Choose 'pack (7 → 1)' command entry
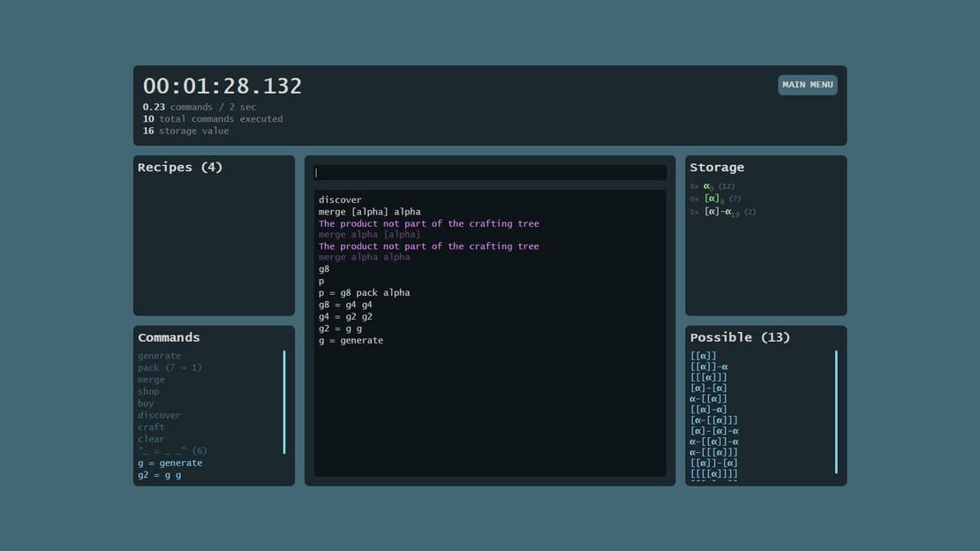Viewport: 980px width, 551px height. [170, 367]
